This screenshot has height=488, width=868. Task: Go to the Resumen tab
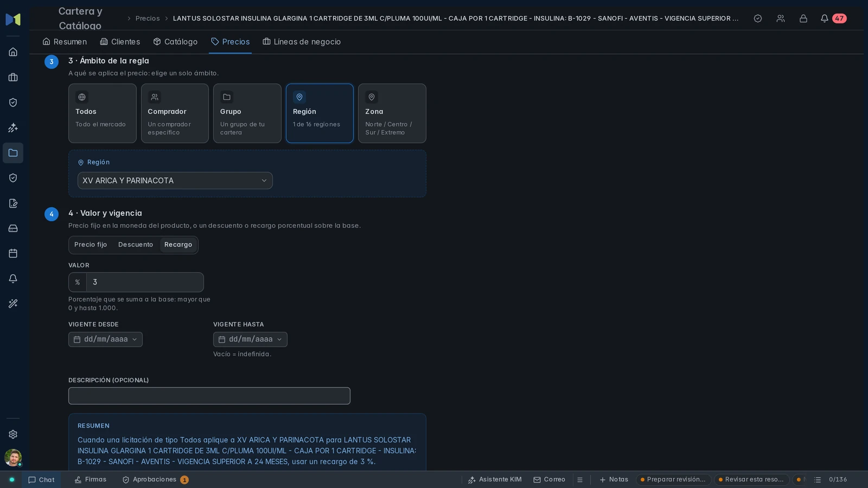[x=65, y=42]
